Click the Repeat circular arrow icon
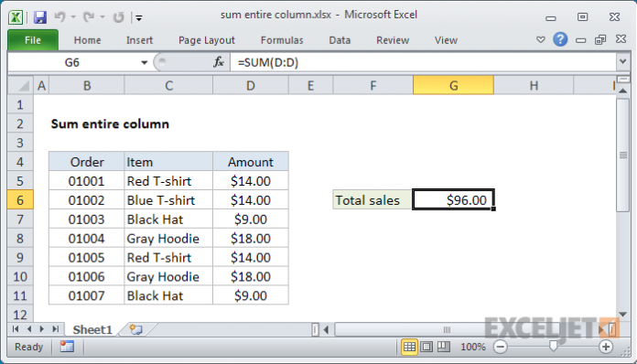This screenshot has height=364, width=637. click(118, 17)
